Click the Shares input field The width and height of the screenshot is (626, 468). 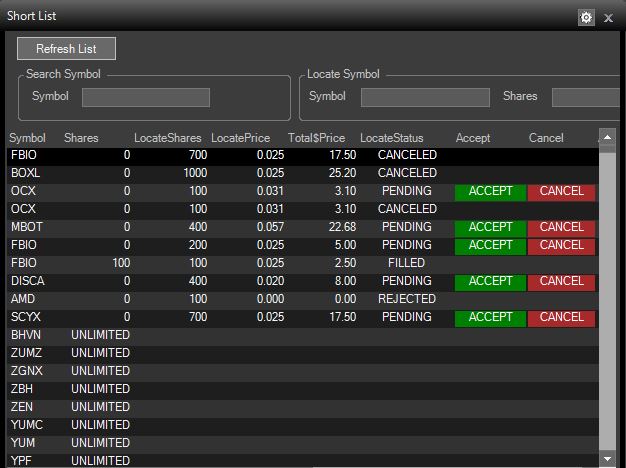coord(587,97)
